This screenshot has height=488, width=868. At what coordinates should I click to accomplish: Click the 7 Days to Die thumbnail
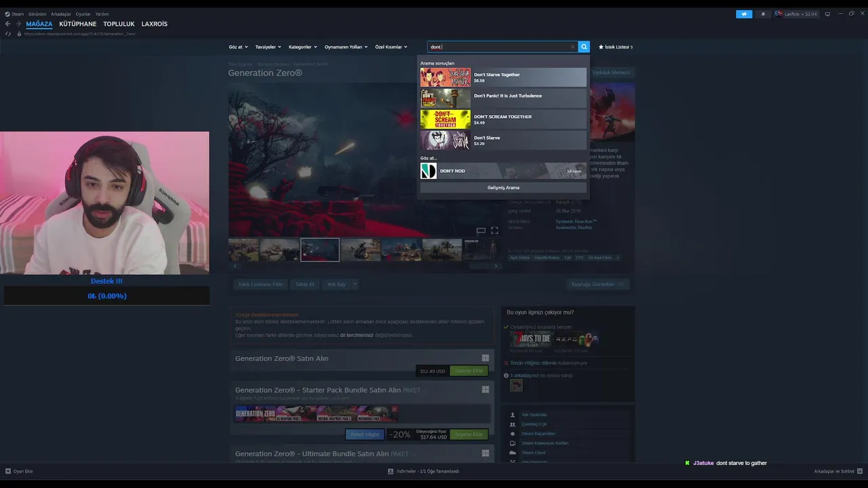click(531, 339)
